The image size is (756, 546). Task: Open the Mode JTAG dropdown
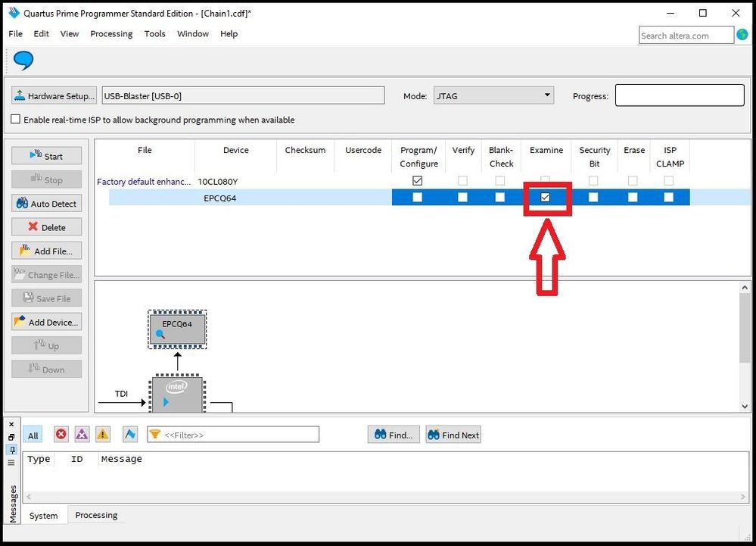tap(493, 95)
